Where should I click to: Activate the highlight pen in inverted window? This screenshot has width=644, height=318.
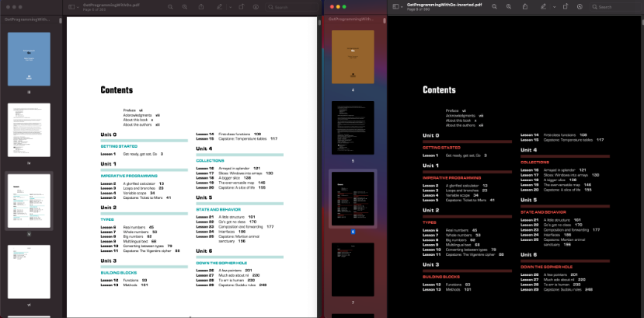tap(543, 6)
